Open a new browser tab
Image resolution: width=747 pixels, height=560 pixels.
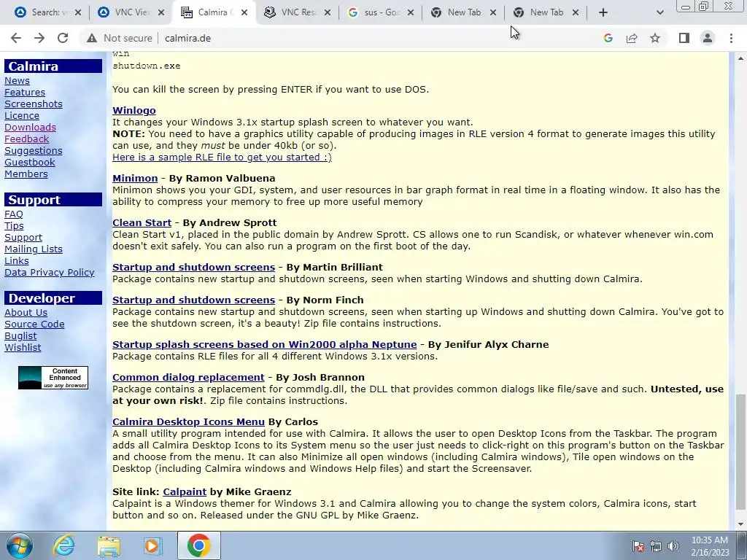click(603, 12)
